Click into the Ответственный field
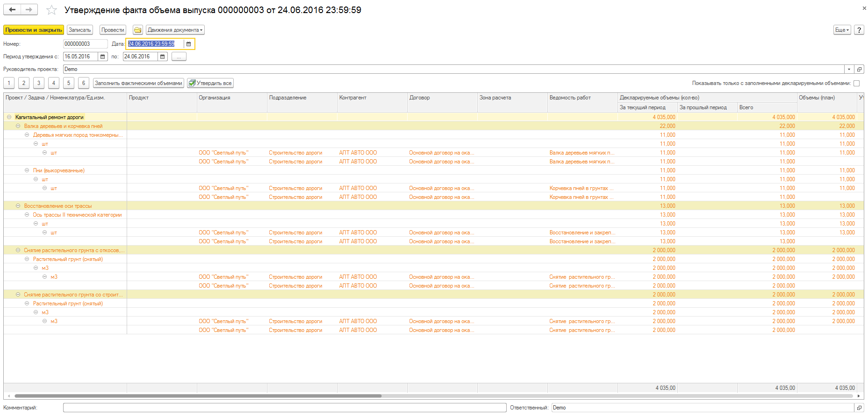 (x=703, y=408)
